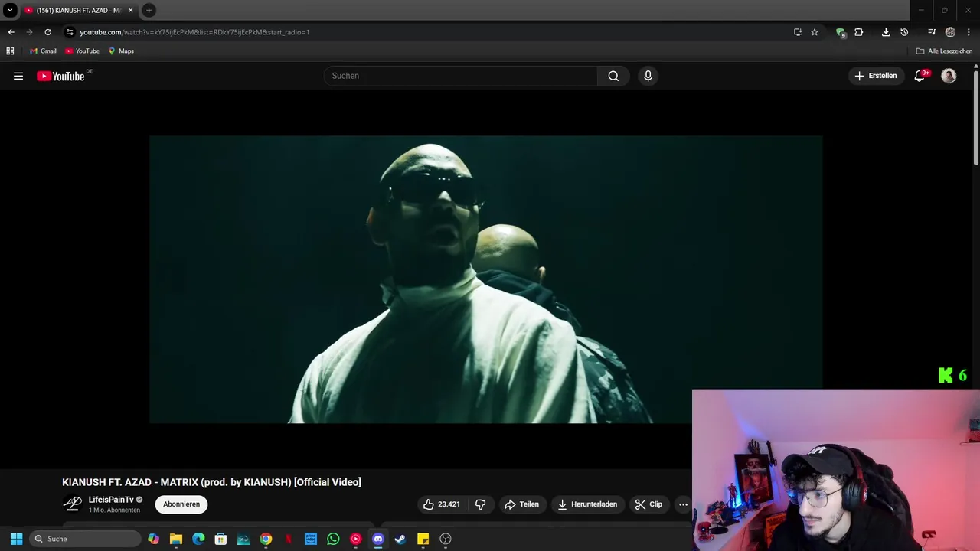Dislike the video with thumbs down

point(481,504)
